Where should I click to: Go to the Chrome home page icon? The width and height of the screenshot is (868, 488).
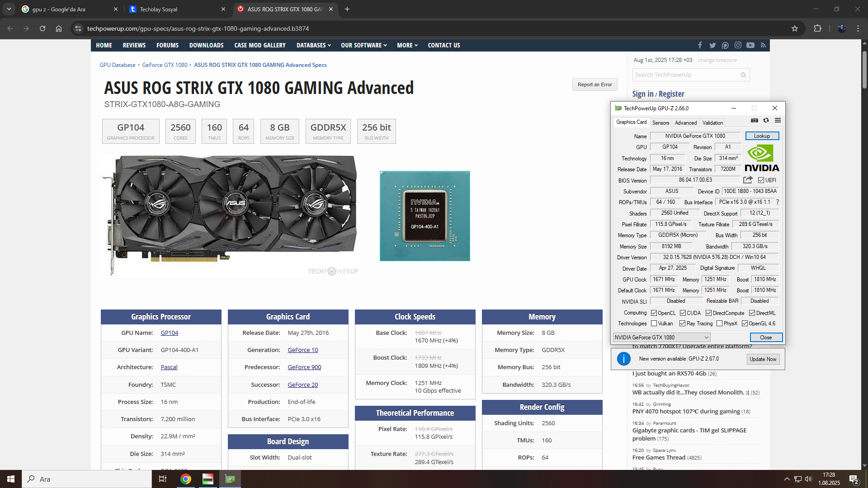click(59, 28)
